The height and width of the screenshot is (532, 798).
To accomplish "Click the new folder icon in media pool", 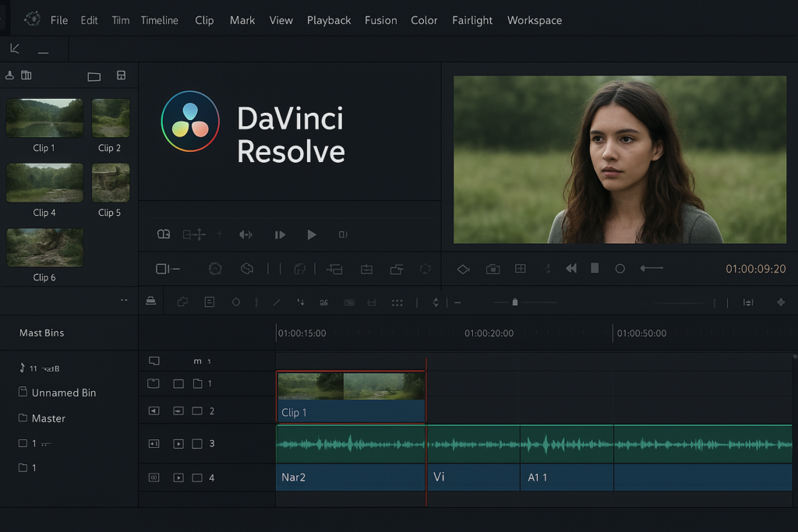I will pyautogui.click(x=94, y=76).
